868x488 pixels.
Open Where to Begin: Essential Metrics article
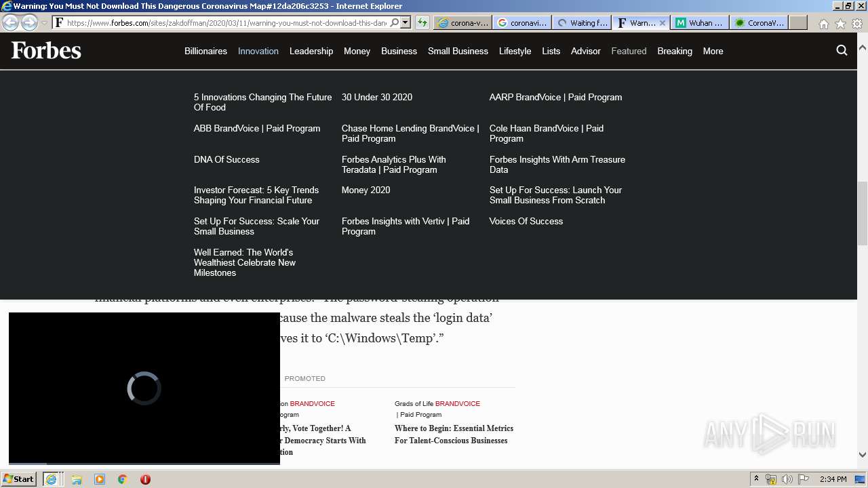pos(454,434)
